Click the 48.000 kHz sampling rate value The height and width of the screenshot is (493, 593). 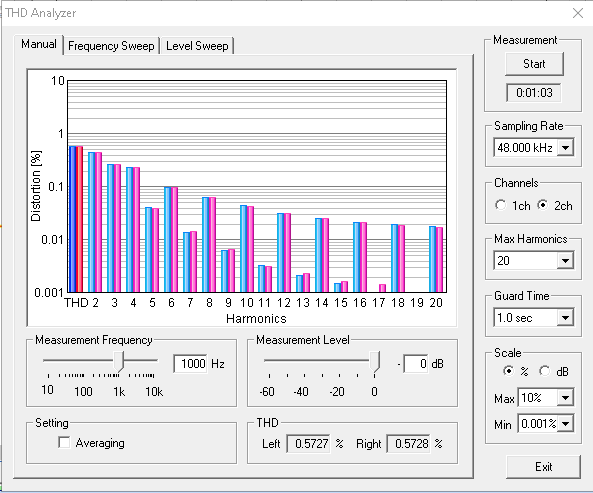click(x=526, y=147)
